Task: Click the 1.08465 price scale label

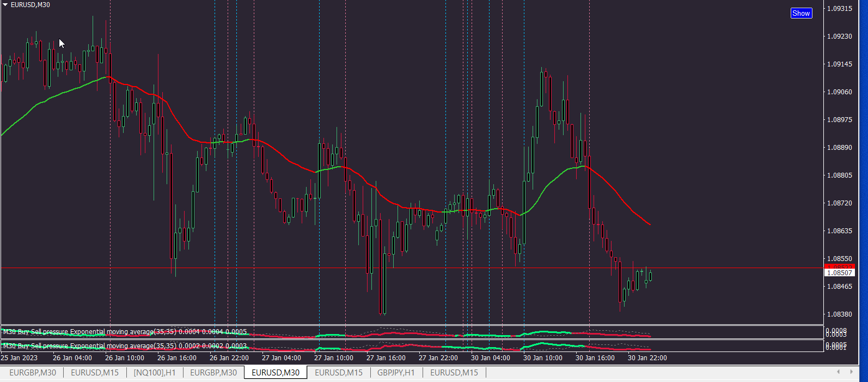Action: [840, 287]
